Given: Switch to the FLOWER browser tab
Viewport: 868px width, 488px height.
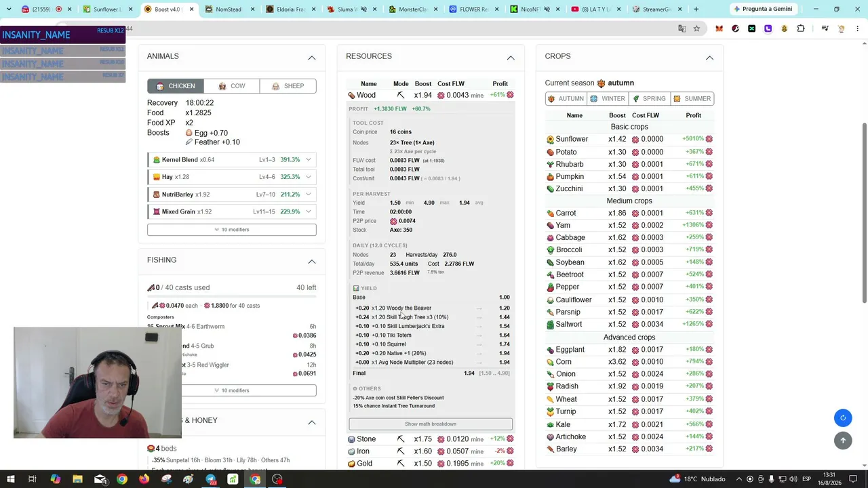Looking at the screenshot, I should pos(473,9).
